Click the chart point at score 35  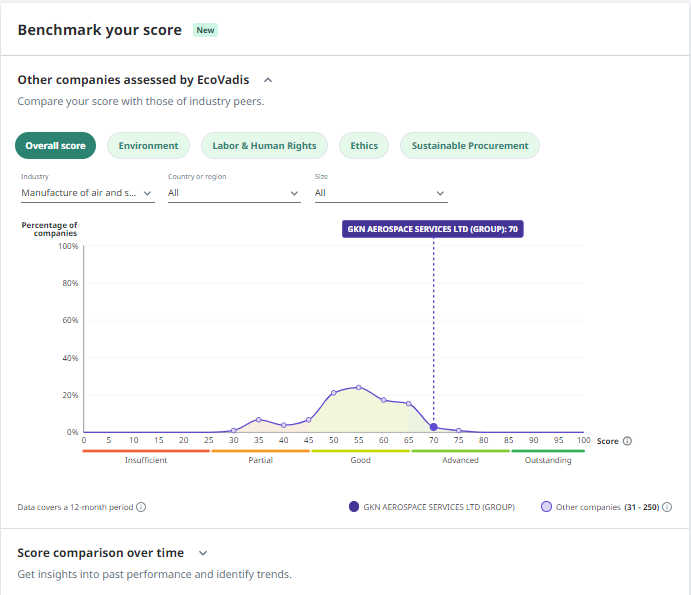259,420
